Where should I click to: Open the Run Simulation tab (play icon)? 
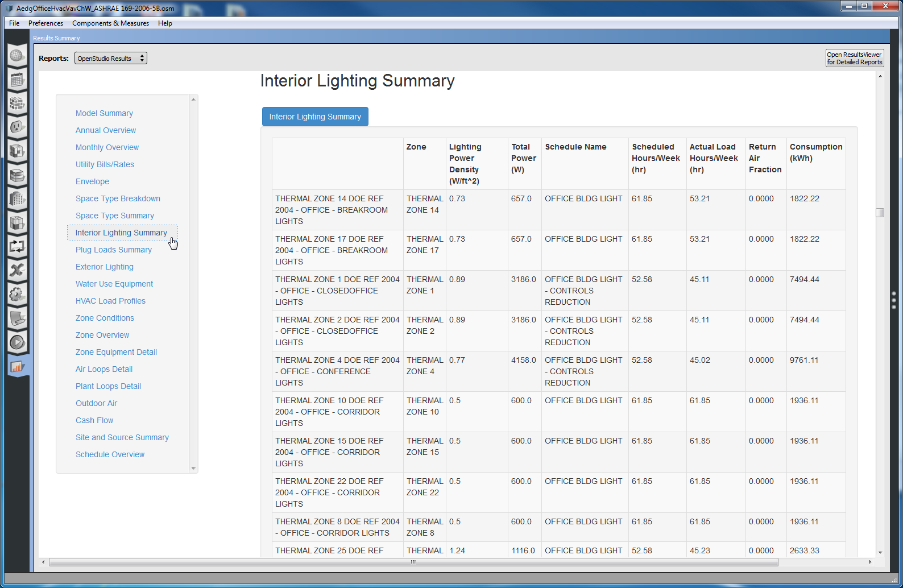(x=17, y=342)
